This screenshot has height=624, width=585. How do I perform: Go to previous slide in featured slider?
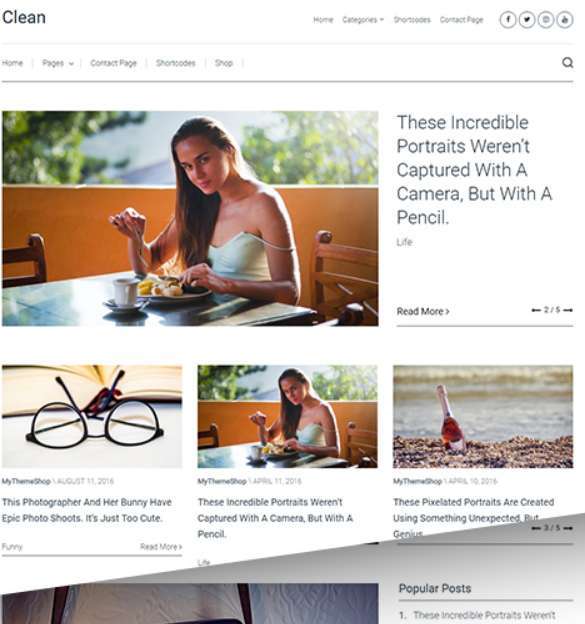(536, 310)
